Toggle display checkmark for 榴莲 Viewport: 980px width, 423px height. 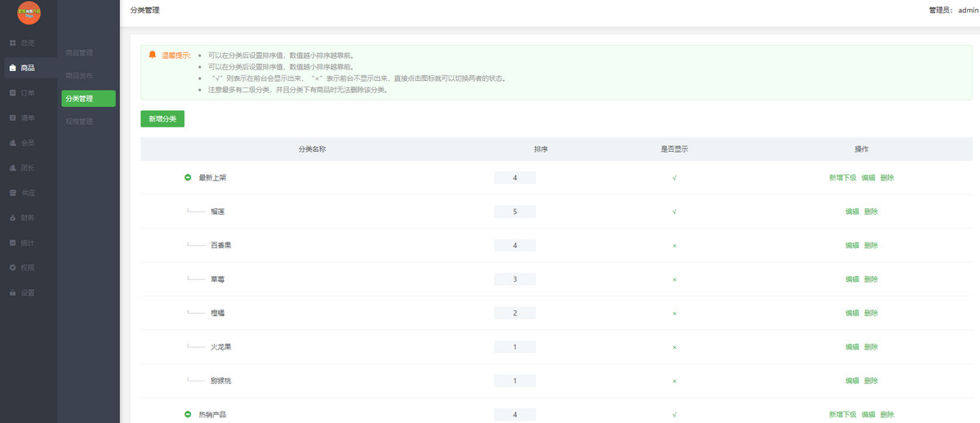(x=674, y=211)
